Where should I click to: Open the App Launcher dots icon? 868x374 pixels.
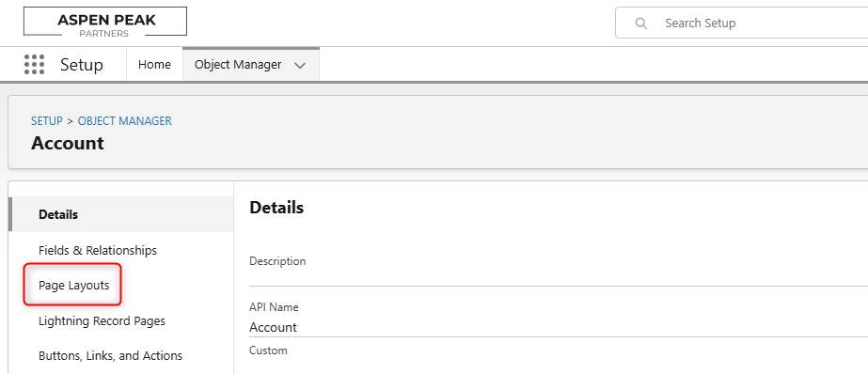[34, 65]
